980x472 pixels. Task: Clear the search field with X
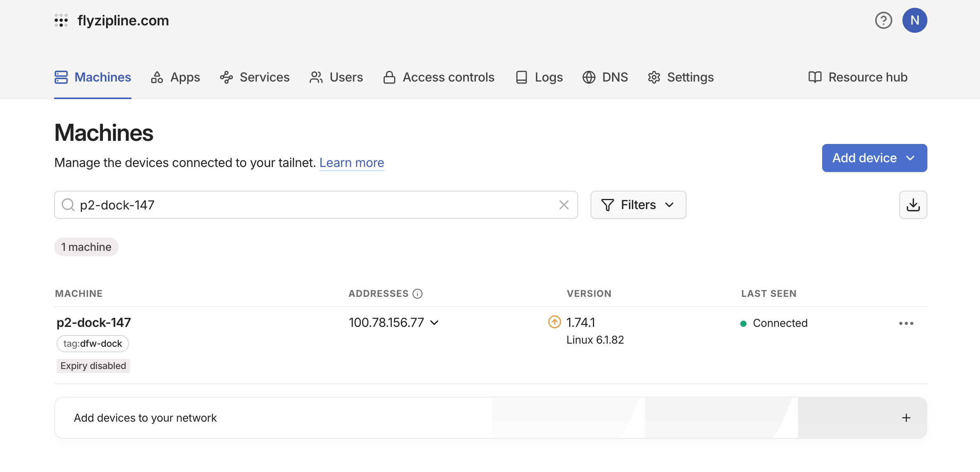pyautogui.click(x=564, y=205)
